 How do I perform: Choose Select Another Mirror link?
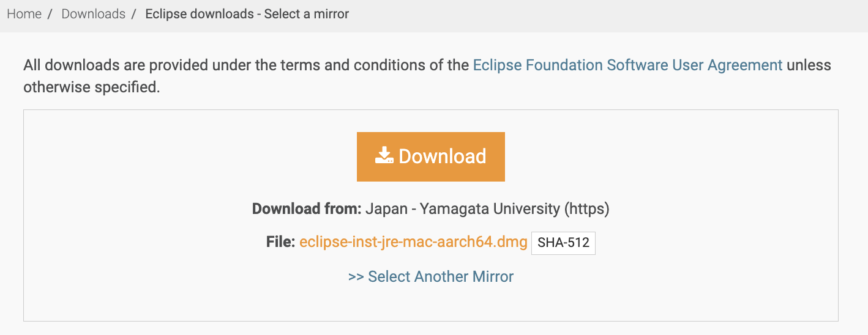431,276
